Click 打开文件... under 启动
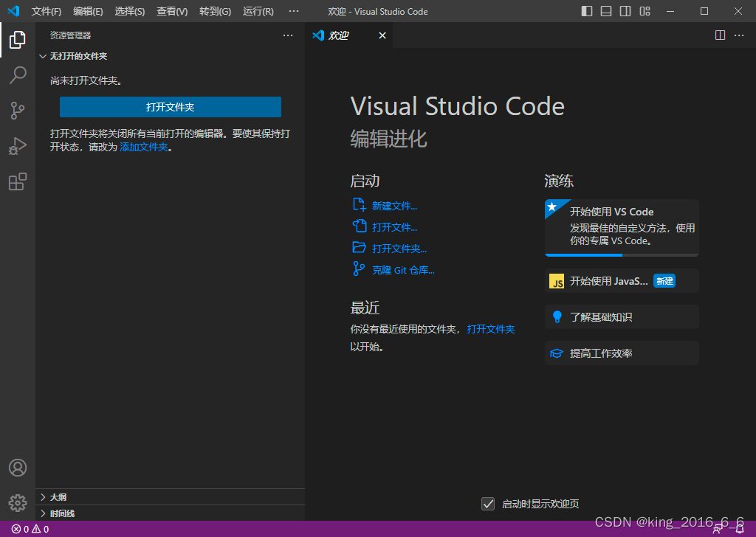Image resolution: width=756 pixels, height=537 pixels. 394,227
